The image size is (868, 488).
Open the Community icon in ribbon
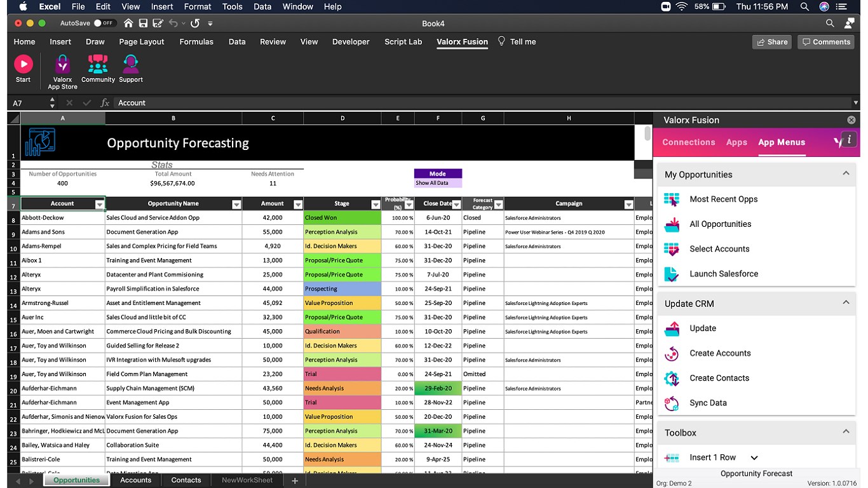tap(98, 64)
